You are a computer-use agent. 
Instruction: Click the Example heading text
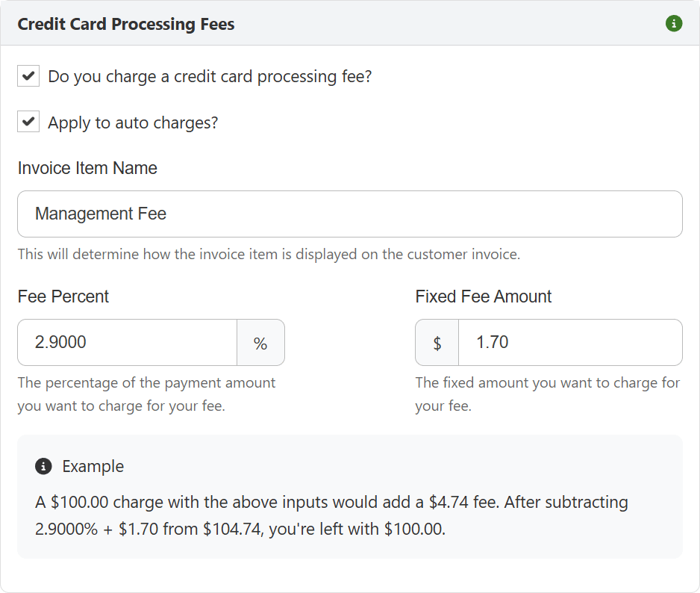93,466
